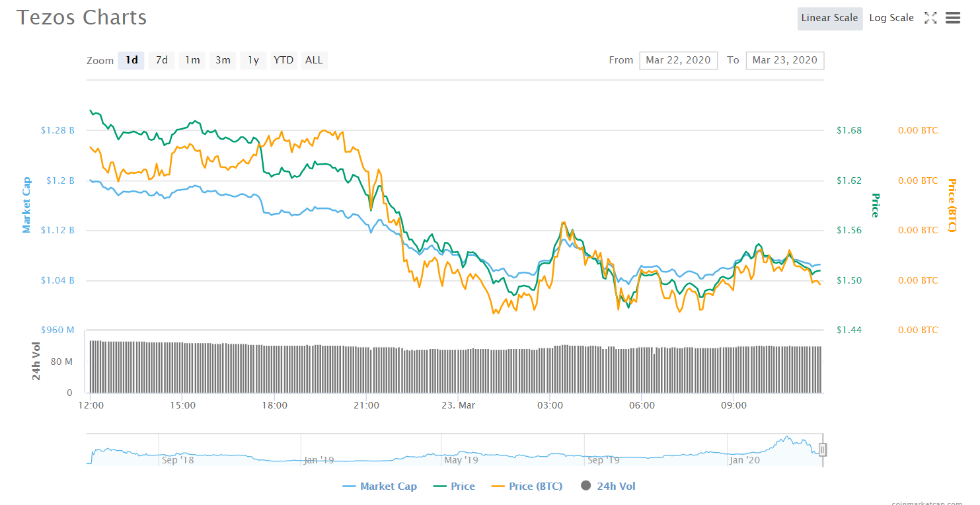Select the 1m zoom range

coord(192,60)
